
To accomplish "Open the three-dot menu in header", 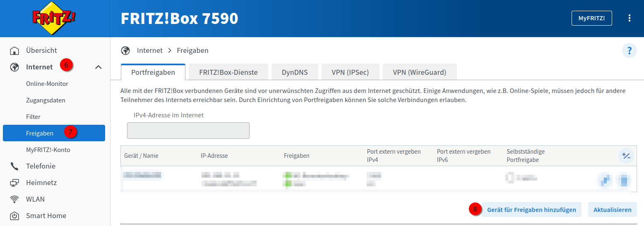I will point(630,18).
